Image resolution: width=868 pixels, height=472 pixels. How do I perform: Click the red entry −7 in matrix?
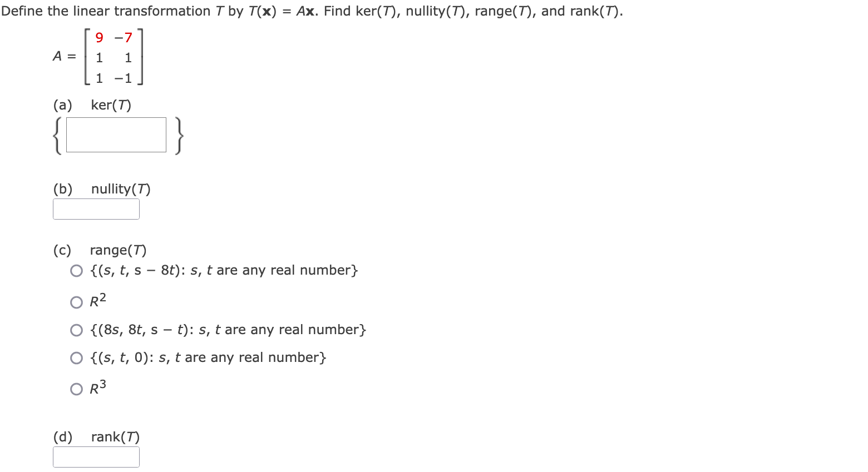coord(123,37)
